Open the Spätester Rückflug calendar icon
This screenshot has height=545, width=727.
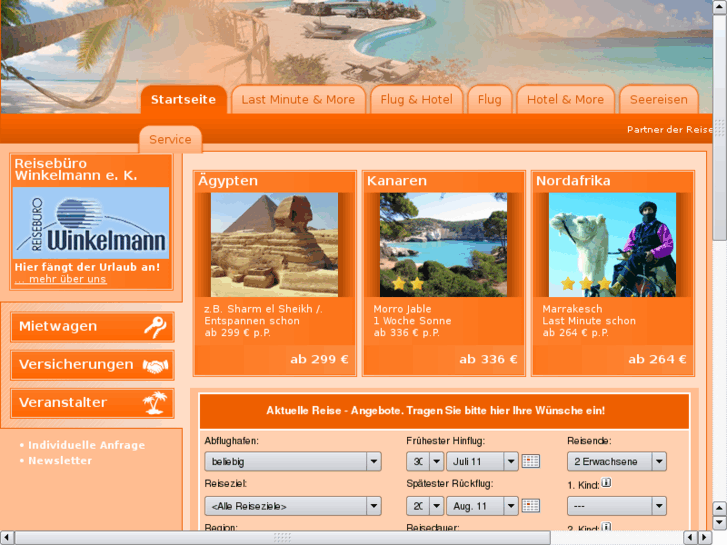[x=531, y=506]
